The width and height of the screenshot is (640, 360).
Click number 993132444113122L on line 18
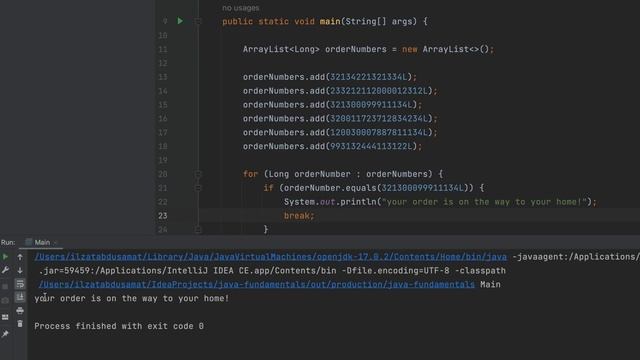coord(371,147)
